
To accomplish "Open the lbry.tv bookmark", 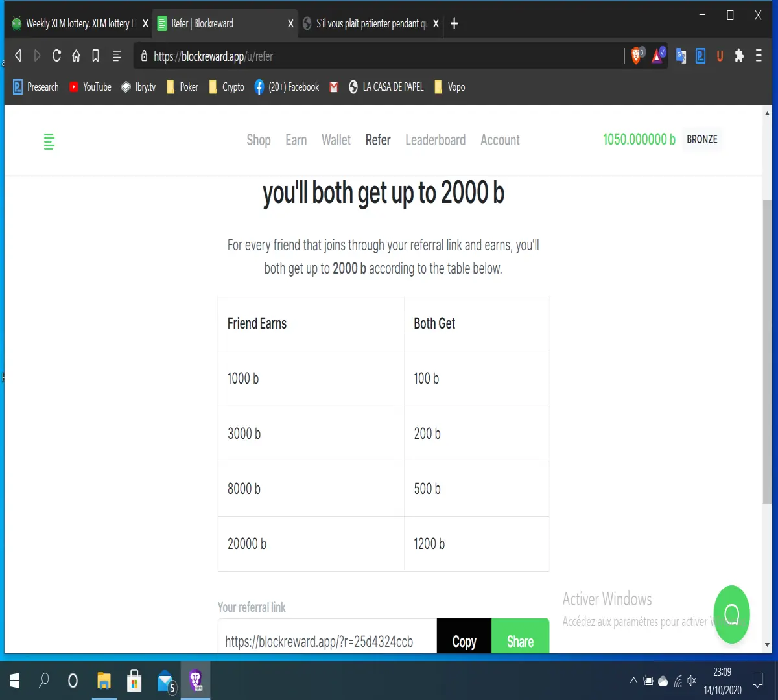I will pos(138,87).
